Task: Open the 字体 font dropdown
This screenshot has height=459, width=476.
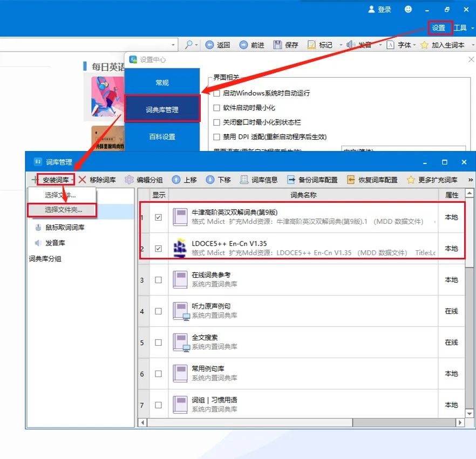Action: (404, 45)
